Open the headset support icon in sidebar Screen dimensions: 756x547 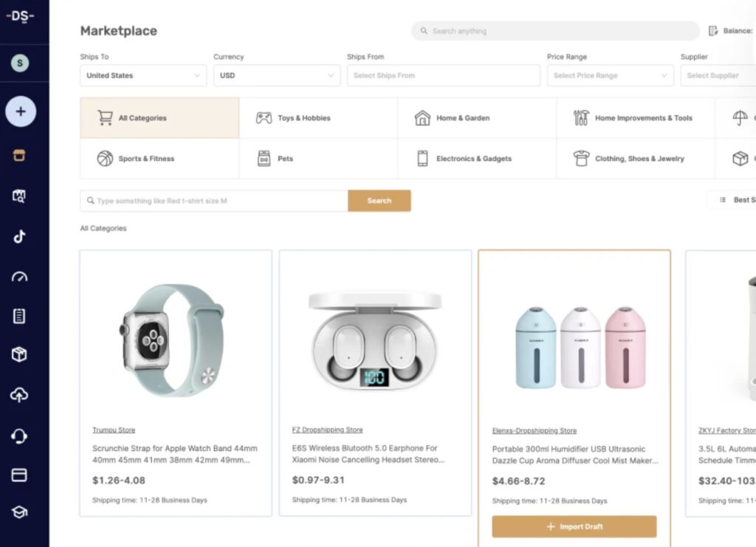pyautogui.click(x=19, y=435)
